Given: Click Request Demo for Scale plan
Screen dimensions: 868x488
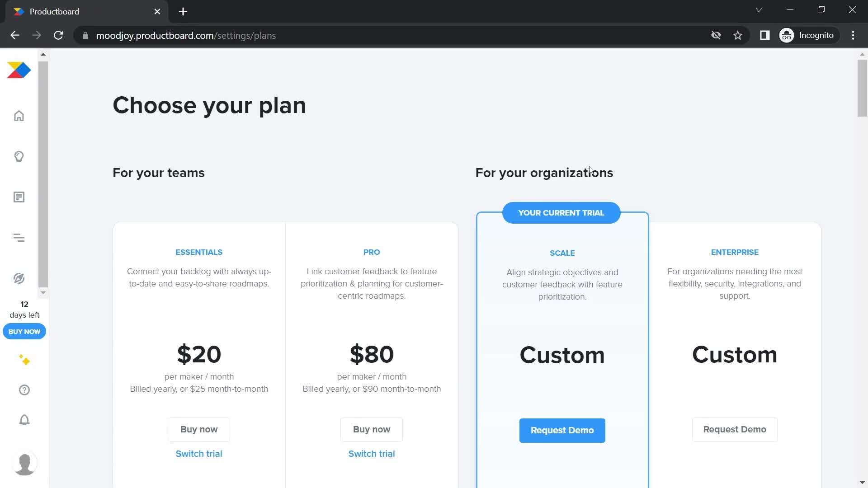Looking at the screenshot, I should pyautogui.click(x=562, y=430).
